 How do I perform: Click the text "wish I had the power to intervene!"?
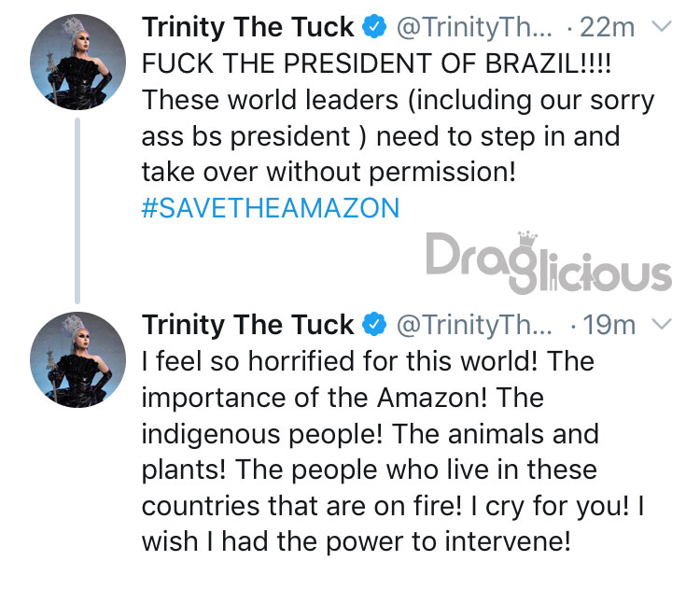point(357,541)
